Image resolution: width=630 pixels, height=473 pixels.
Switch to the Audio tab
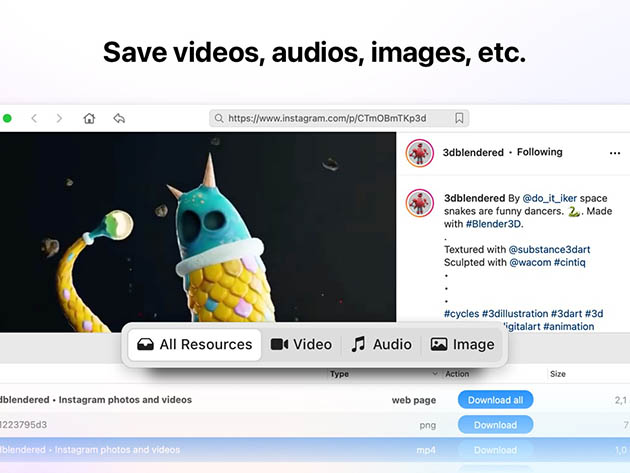[381, 344]
